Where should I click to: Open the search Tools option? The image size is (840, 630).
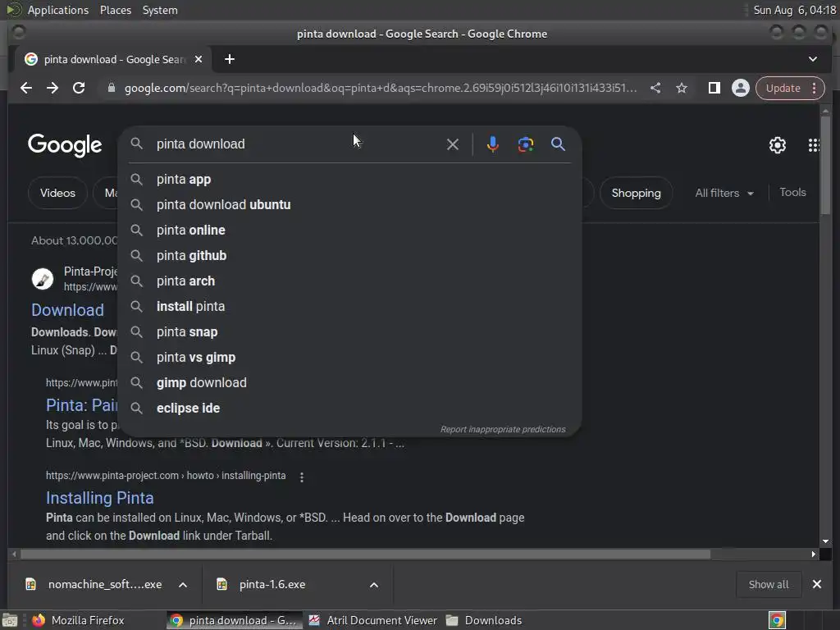tap(792, 192)
